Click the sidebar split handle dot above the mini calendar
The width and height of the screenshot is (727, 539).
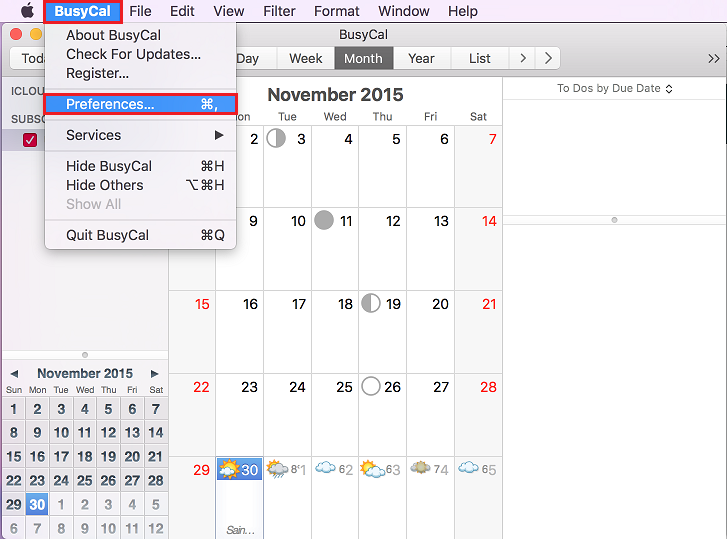click(x=85, y=355)
